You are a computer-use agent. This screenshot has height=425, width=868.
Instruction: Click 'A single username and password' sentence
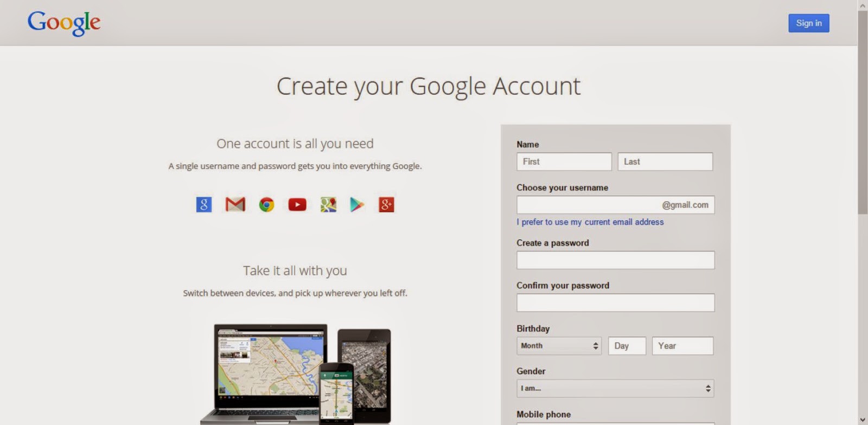coord(295,166)
